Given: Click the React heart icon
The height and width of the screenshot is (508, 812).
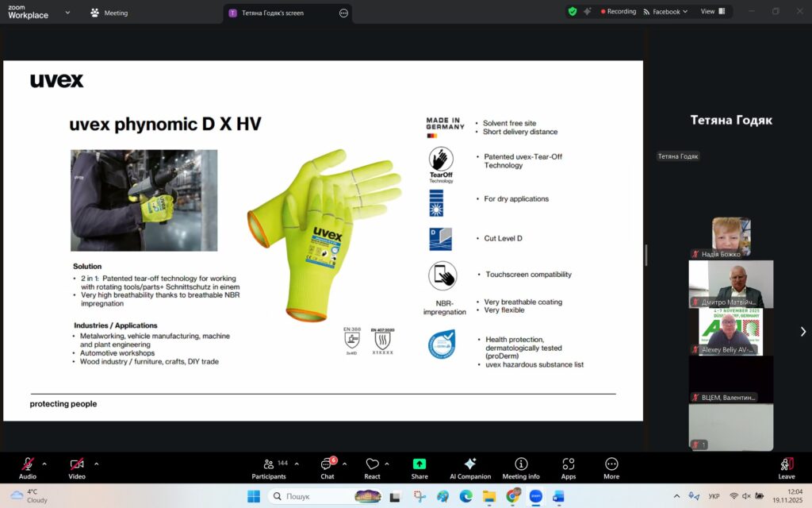Looking at the screenshot, I should [x=372, y=465].
